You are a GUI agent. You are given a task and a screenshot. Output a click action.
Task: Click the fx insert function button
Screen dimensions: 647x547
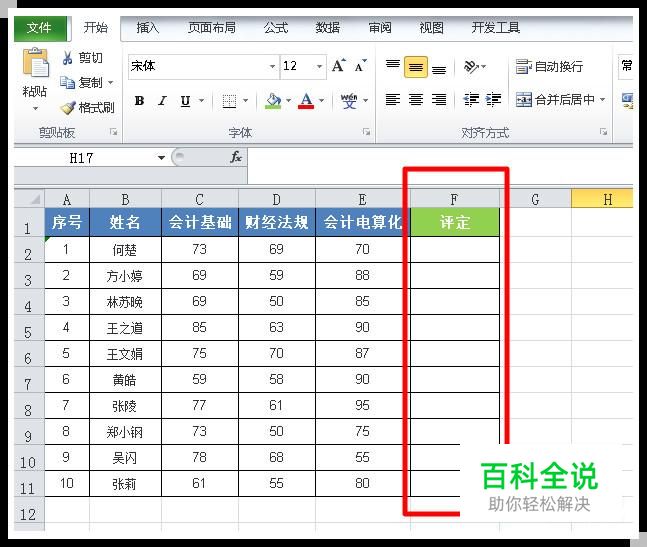(x=236, y=157)
